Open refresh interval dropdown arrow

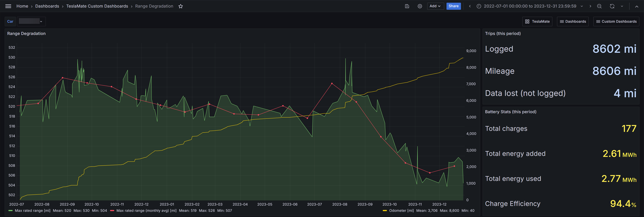pyautogui.click(x=622, y=6)
